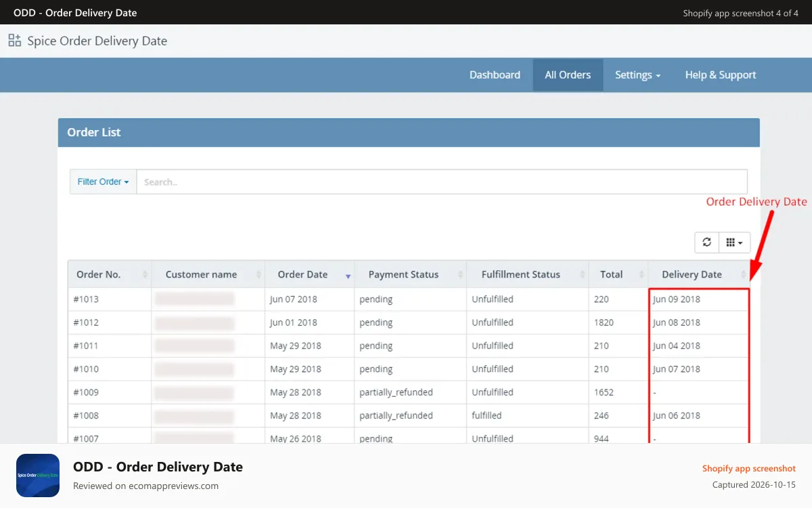Click Unfulfilled status of order #1012
Screen dimensions: 812x508
(493, 322)
